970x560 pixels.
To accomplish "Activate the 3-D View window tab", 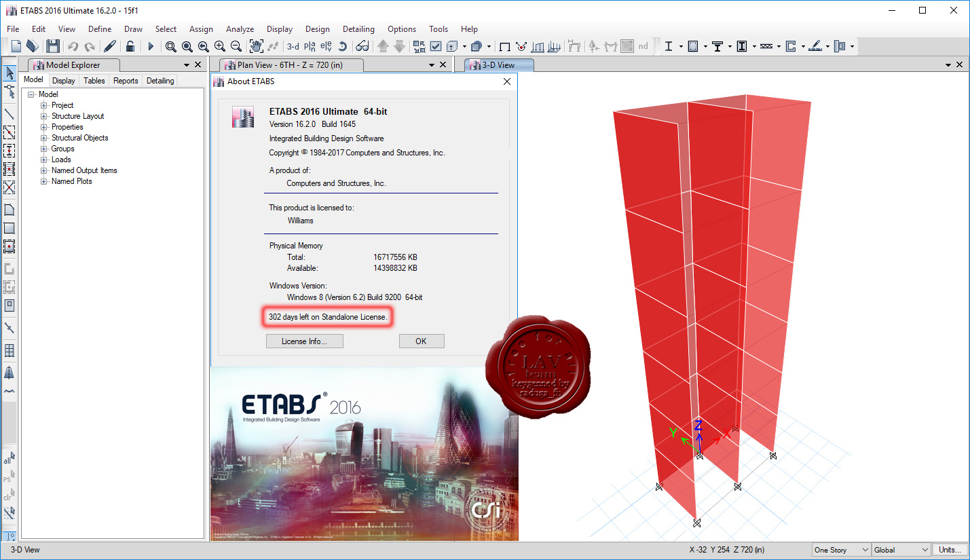I will tap(498, 65).
